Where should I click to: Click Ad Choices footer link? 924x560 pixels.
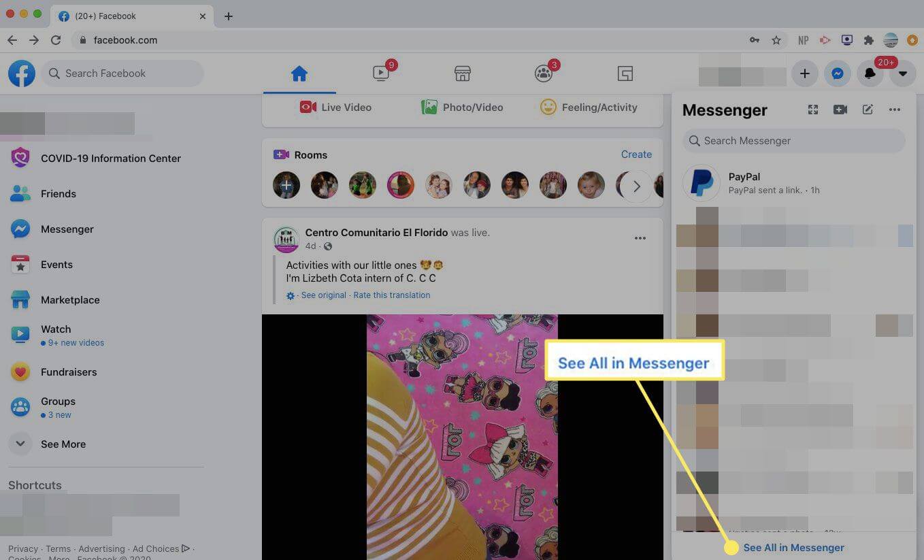[161, 548]
